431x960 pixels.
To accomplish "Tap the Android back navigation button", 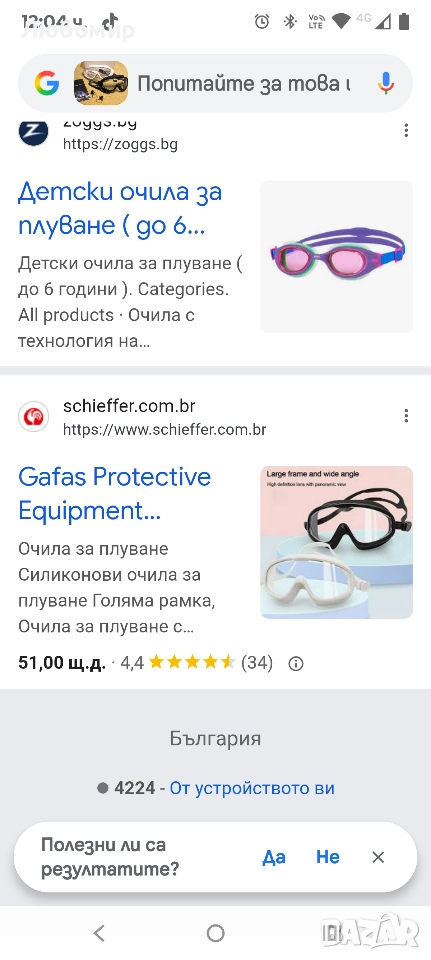I will point(99,933).
